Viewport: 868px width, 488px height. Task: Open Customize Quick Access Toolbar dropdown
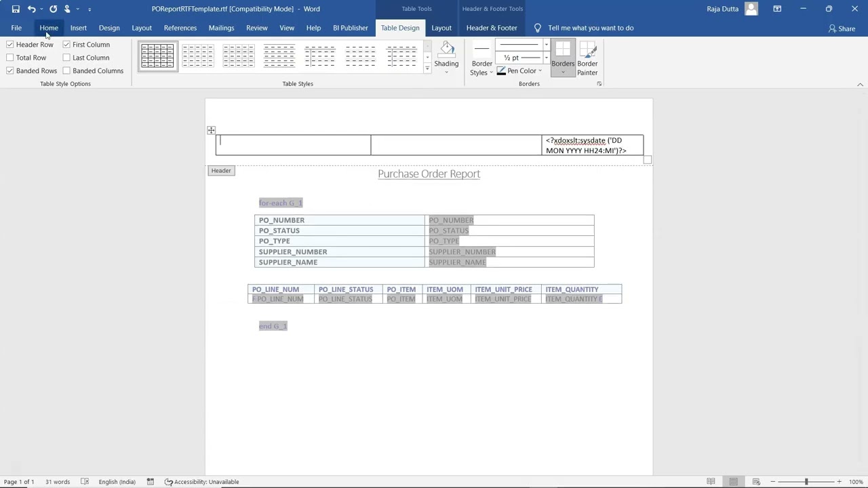coord(90,9)
